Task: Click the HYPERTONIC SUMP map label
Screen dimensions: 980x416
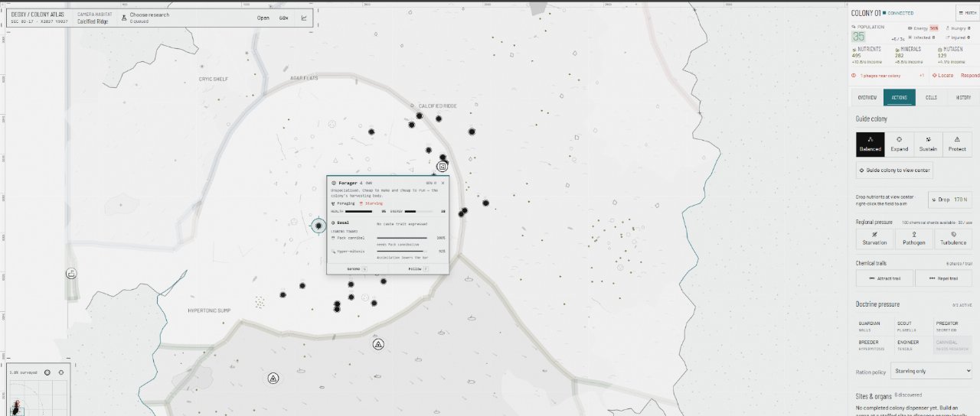Action: point(209,310)
